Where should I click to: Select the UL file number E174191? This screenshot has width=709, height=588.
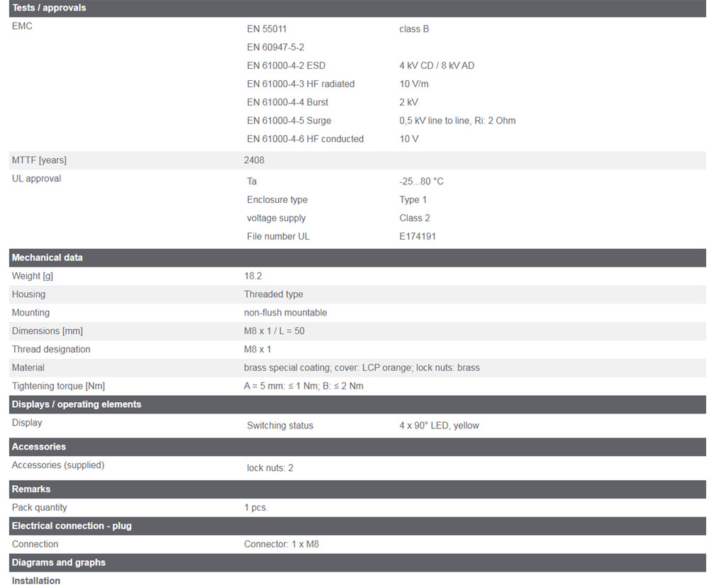tap(418, 236)
